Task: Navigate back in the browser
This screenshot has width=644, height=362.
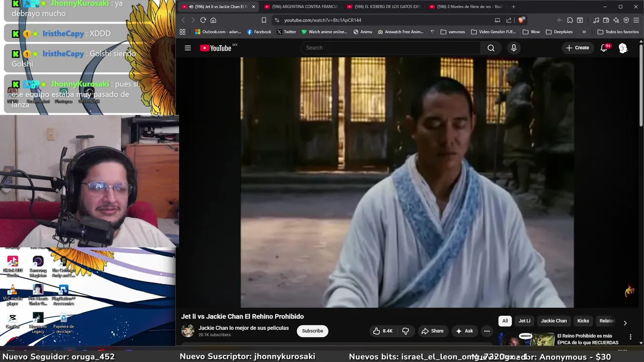Action: (x=183, y=20)
